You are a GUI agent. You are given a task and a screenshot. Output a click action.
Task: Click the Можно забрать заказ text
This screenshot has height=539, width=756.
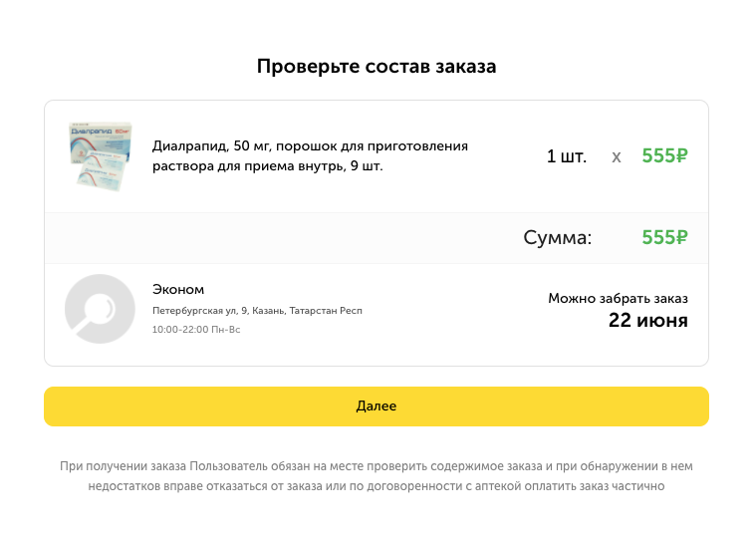pyautogui.click(x=619, y=299)
